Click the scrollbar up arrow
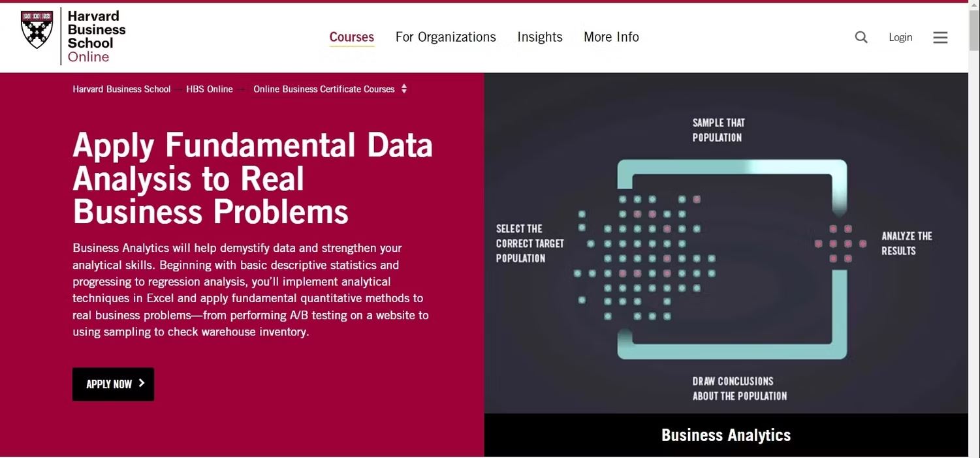Screen dimensions: 980x458 click(974, 5)
